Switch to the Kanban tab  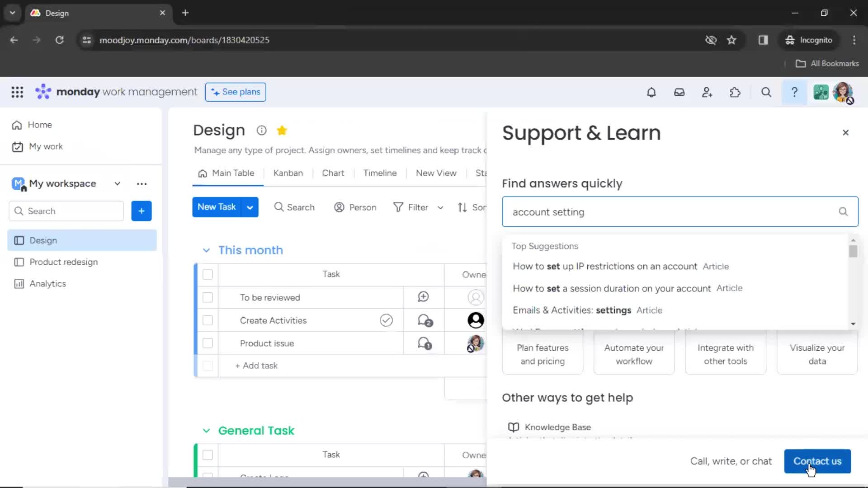pyautogui.click(x=288, y=173)
